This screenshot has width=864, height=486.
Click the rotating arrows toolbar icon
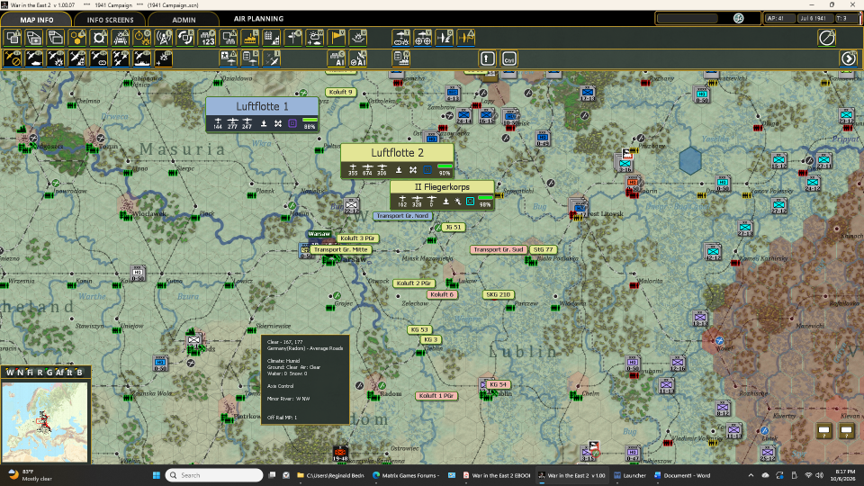[185, 38]
